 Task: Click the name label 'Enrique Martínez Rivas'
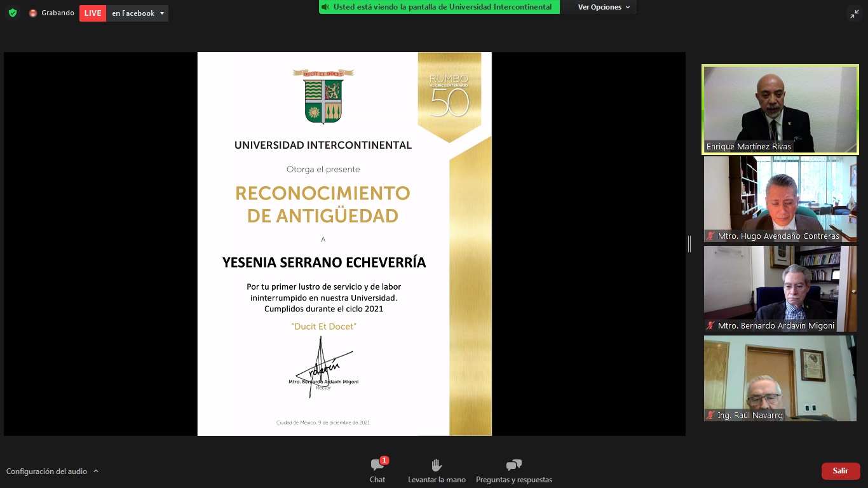click(749, 147)
